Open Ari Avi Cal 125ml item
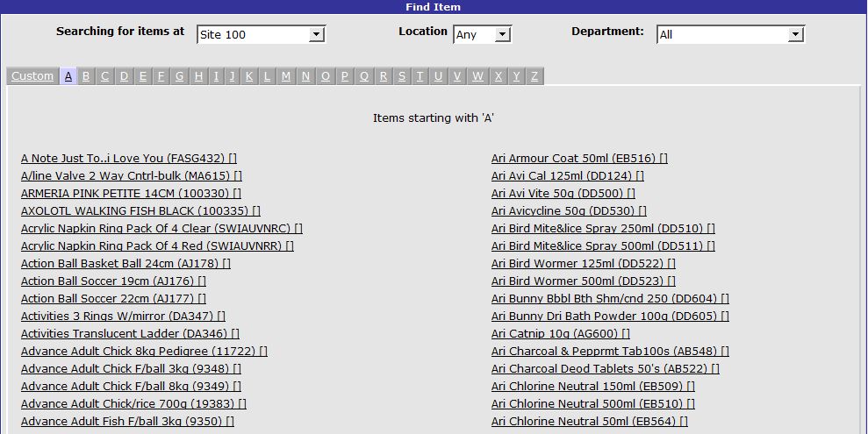 [568, 176]
